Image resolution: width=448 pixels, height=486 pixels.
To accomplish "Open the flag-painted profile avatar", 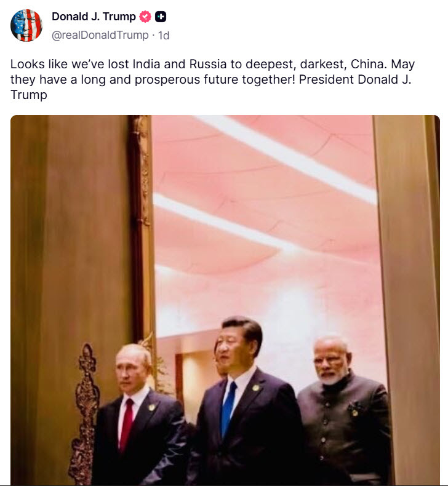I will (x=26, y=25).
